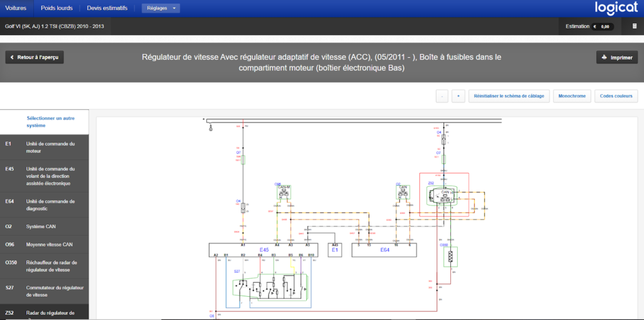Click the printer icon on Imprimer button
Image resolution: width=644 pixels, height=320 pixels.
click(604, 57)
